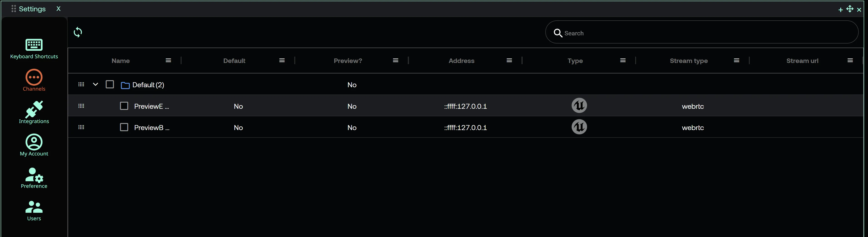Open the Address column menu

point(509,60)
